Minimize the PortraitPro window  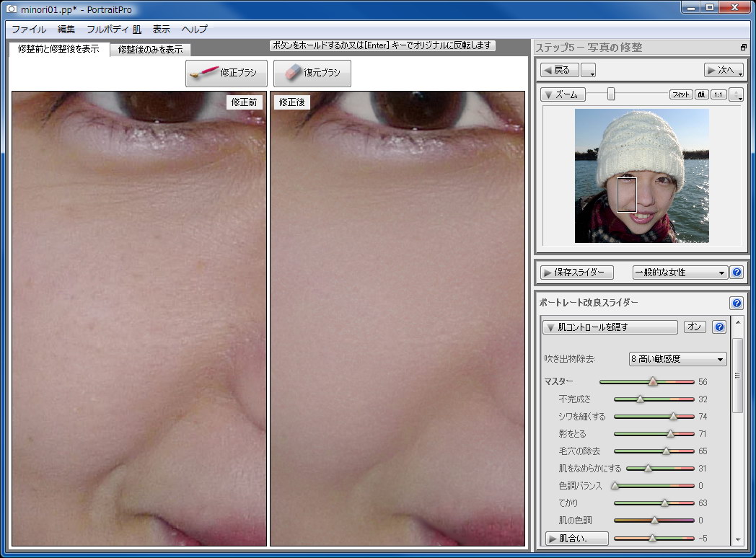click(x=691, y=7)
